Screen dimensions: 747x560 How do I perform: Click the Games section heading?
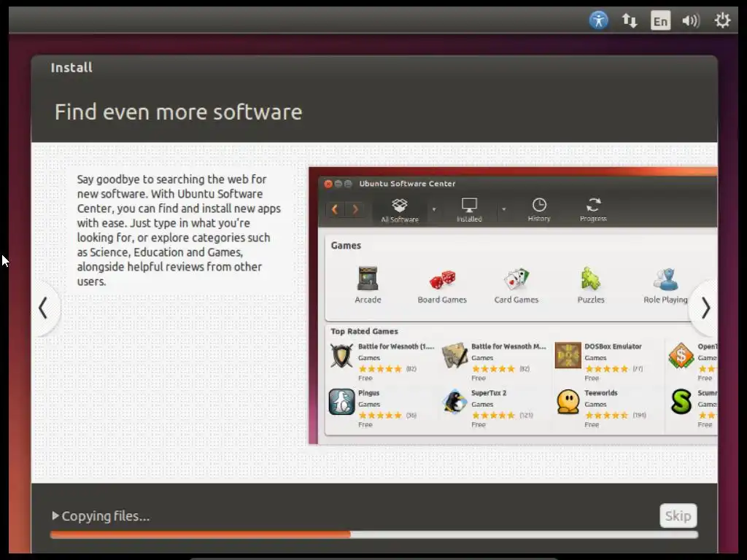(x=346, y=245)
